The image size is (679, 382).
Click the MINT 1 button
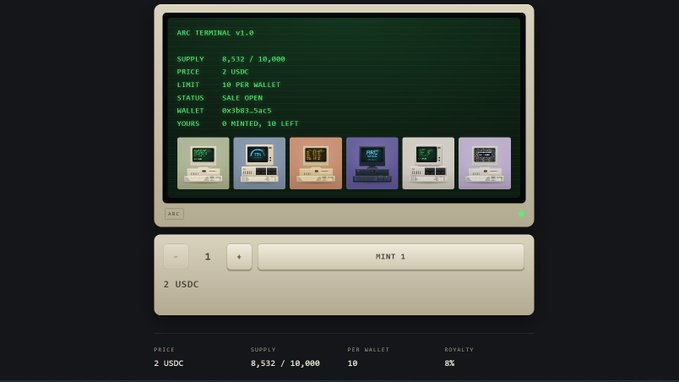point(391,257)
